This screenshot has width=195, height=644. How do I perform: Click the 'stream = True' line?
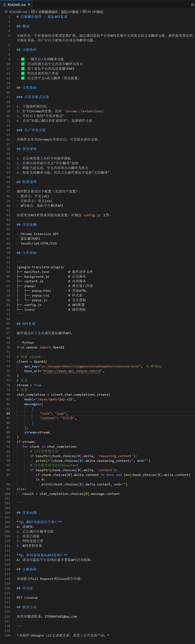coord(29,385)
